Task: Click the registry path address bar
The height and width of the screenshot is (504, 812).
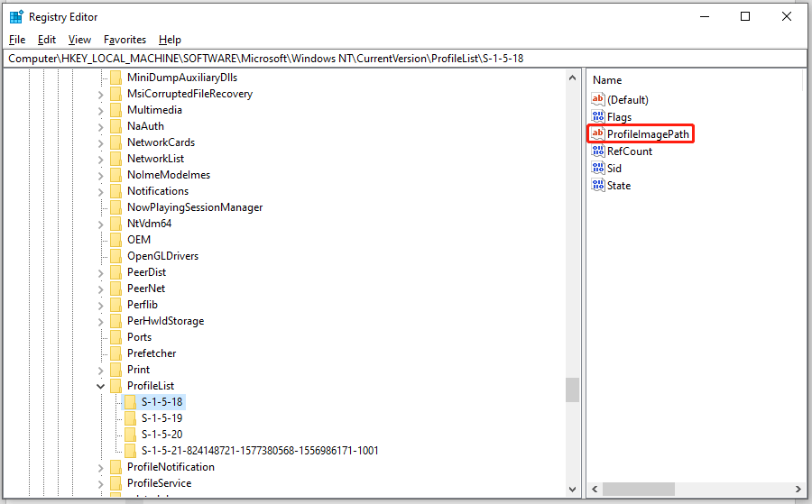Action: 405,59
